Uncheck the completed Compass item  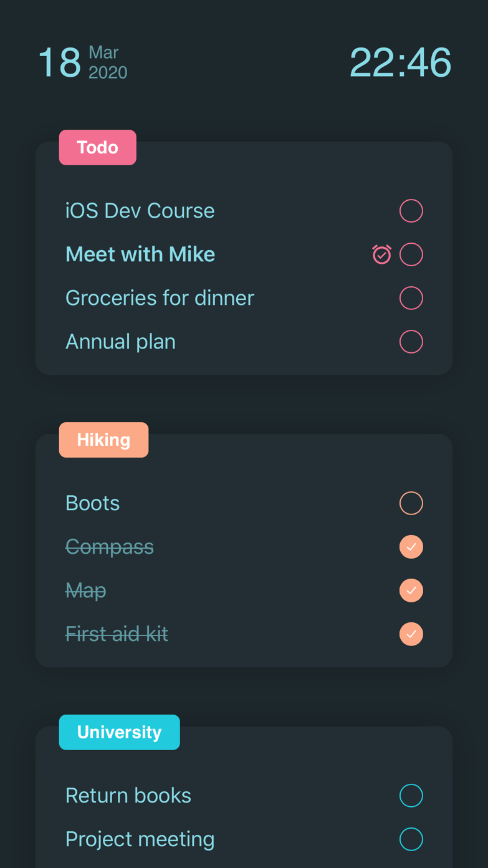pos(411,547)
